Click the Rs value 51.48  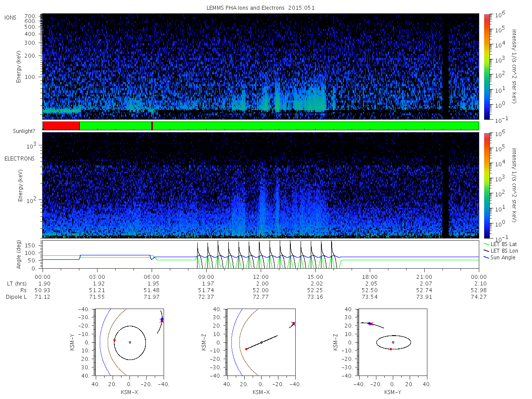(152, 290)
